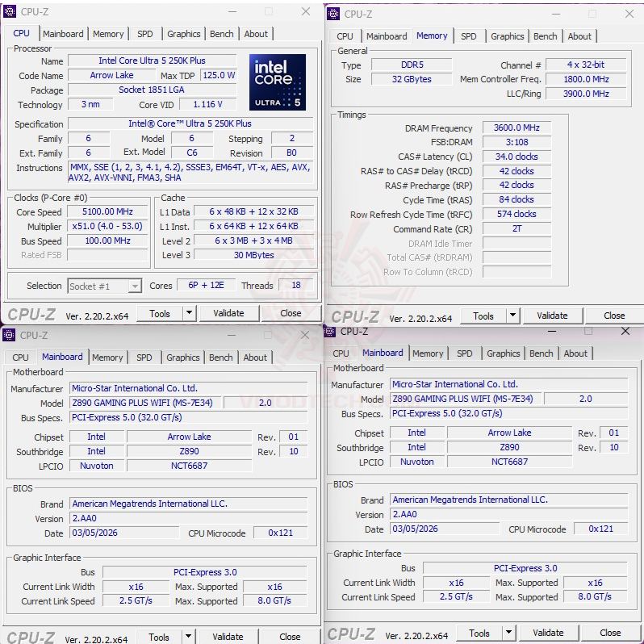
Task: Click the Intel Core Ultra 5 logo
Action: click(x=278, y=82)
